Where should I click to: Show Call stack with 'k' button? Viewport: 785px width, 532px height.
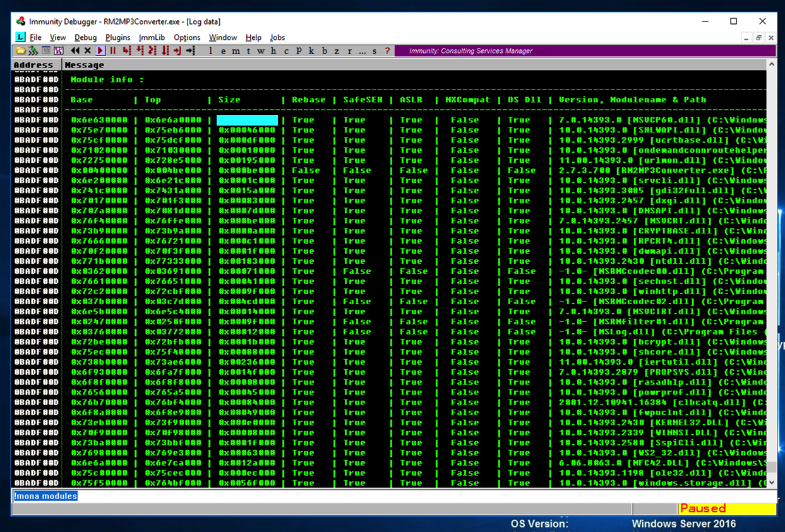311,50
